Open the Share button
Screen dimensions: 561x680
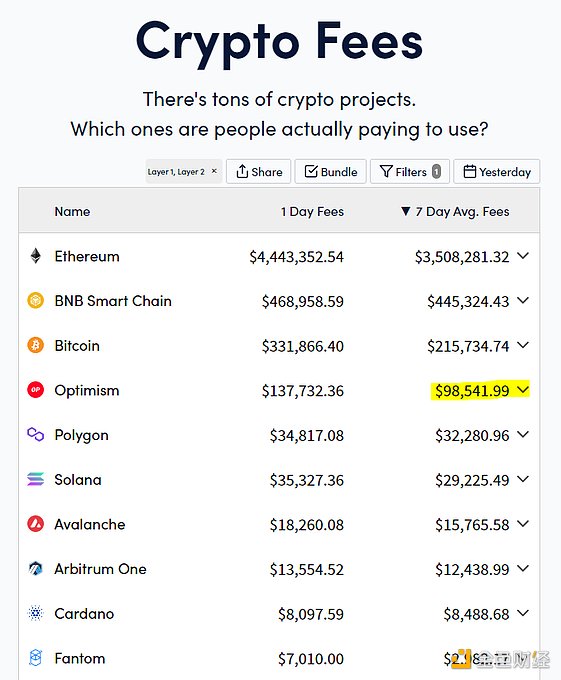258,172
